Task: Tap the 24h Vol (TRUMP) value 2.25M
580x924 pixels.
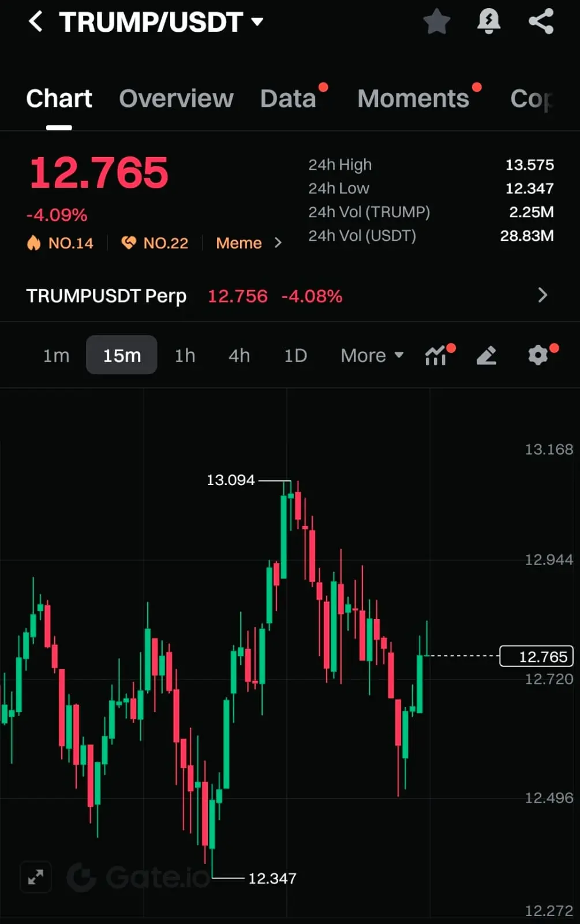Action: [531, 212]
